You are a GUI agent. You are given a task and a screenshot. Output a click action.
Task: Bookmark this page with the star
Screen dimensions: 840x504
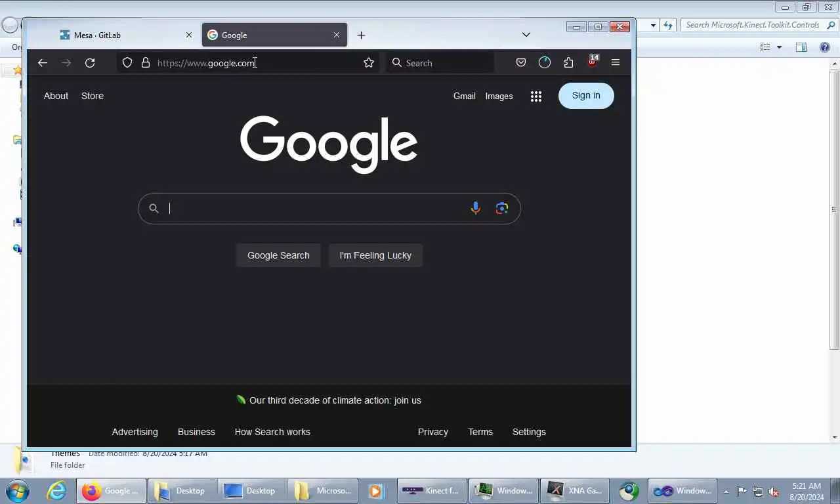tap(369, 62)
